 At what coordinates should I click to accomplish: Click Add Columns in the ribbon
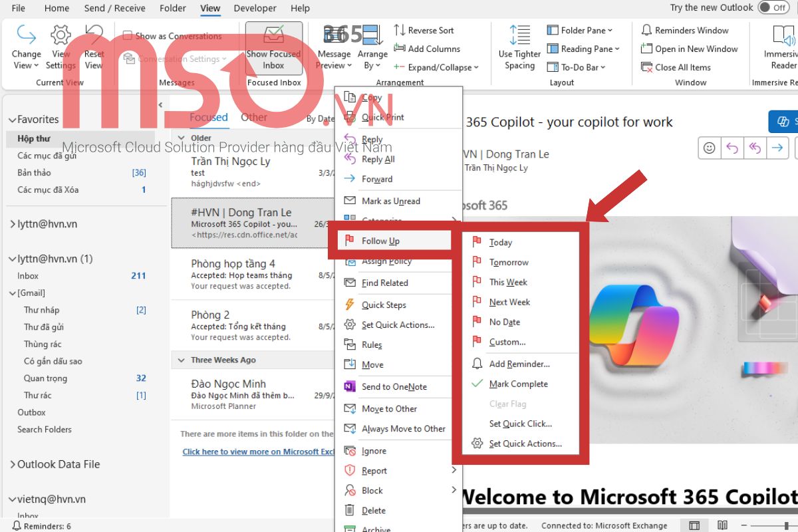click(427, 49)
